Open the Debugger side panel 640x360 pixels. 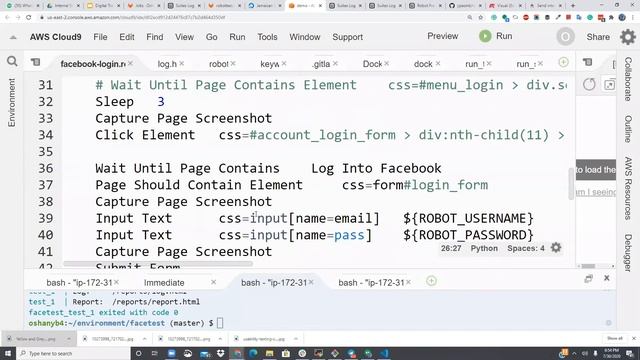pyautogui.click(x=628, y=253)
